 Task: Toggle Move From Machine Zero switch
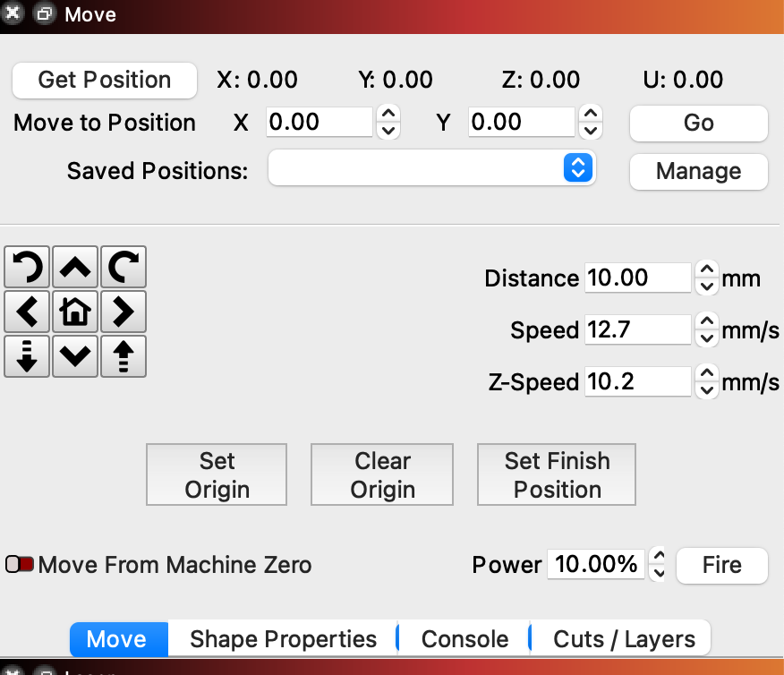(20, 565)
